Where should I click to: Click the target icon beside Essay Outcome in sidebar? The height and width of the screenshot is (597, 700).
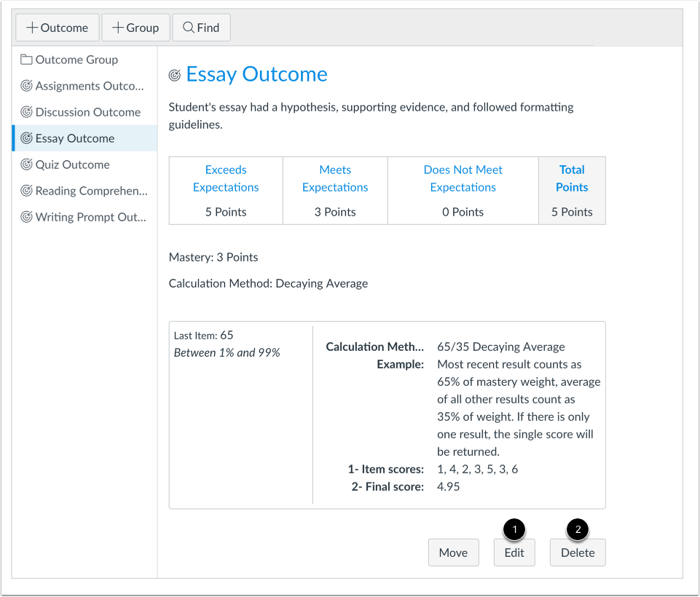click(x=26, y=138)
